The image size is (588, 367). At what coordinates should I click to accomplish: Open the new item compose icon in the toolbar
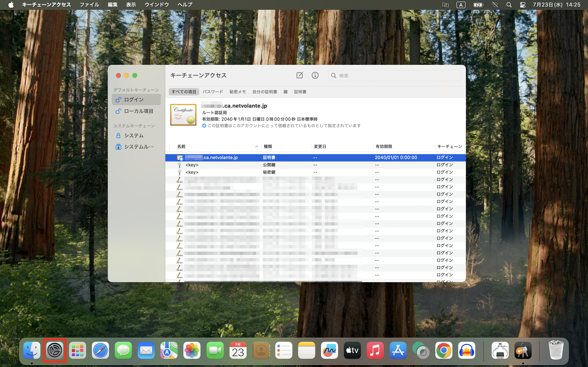[x=300, y=75]
